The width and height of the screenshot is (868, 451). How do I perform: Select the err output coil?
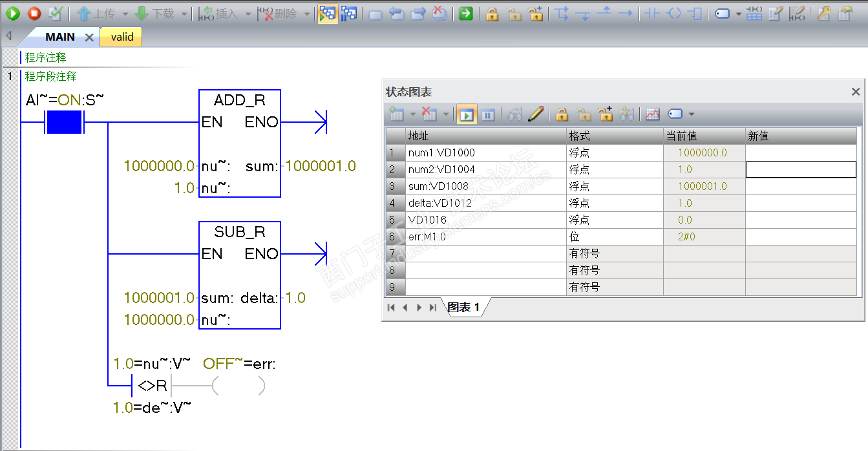[238, 386]
